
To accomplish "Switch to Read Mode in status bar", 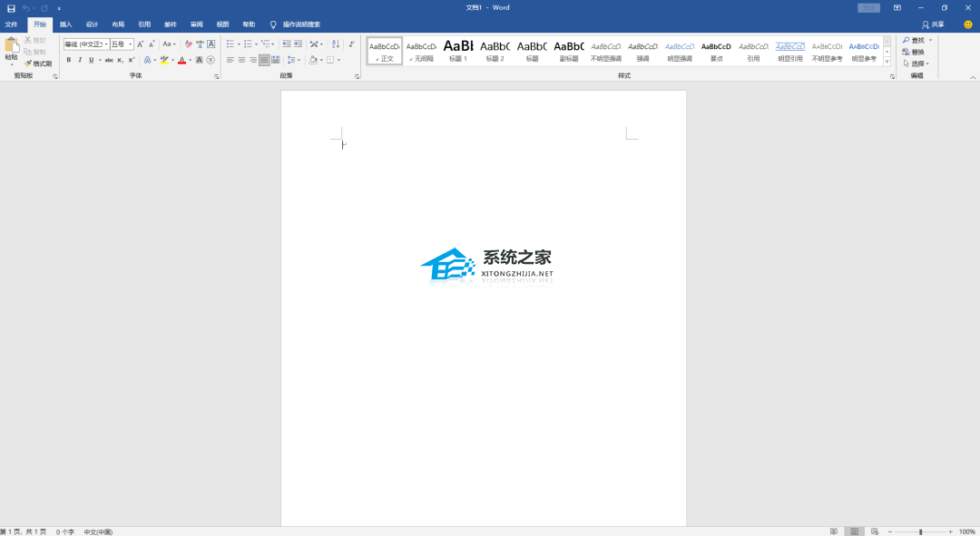I will point(834,531).
